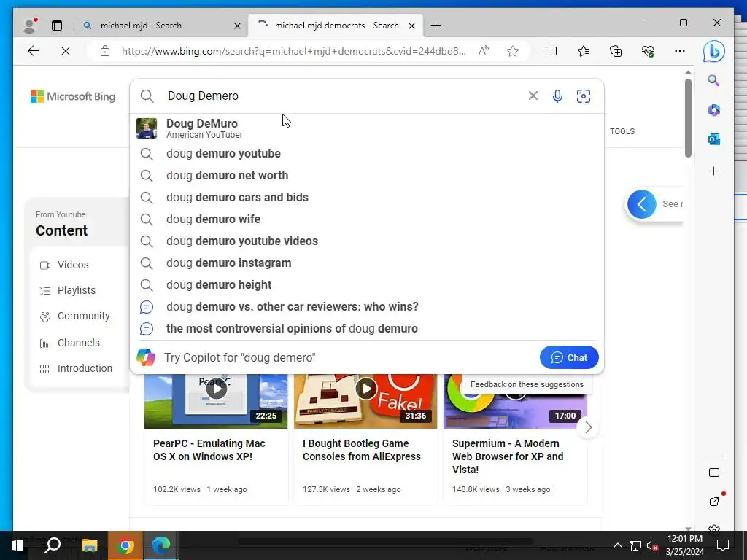Click the Copilot Chat button

(569, 357)
